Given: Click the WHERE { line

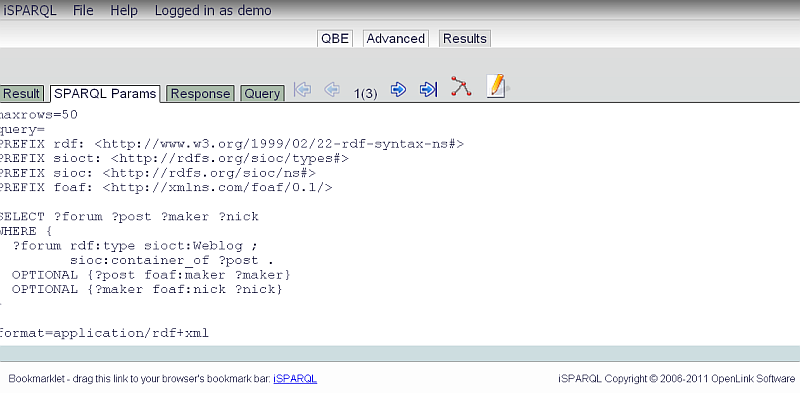Looking at the screenshot, I should point(26,231).
